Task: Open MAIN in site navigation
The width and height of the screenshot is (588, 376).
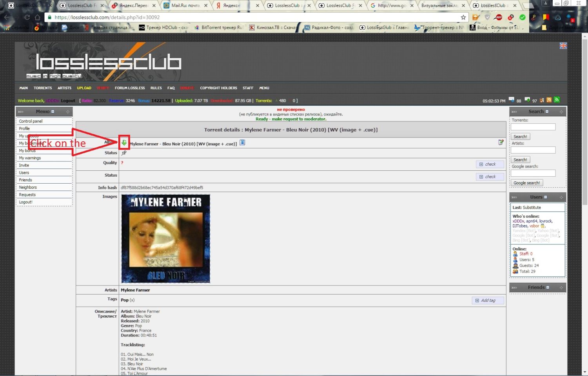Action: pyautogui.click(x=24, y=88)
